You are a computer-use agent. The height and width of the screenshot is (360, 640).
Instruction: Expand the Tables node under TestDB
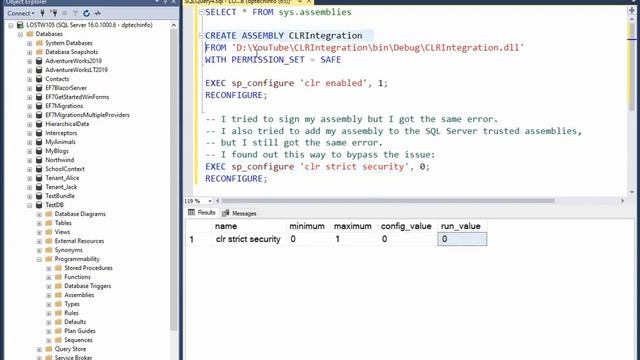pyautogui.click(x=40, y=223)
